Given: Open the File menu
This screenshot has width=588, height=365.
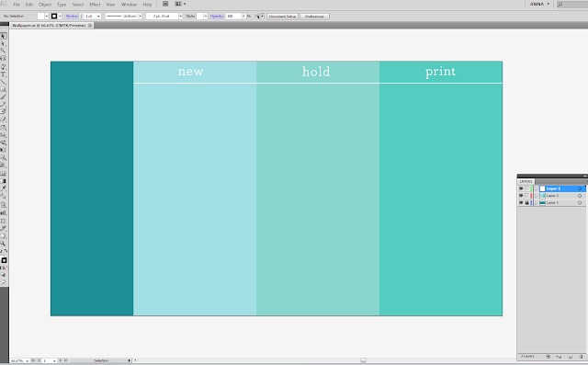Looking at the screenshot, I should [x=17, y=5].
